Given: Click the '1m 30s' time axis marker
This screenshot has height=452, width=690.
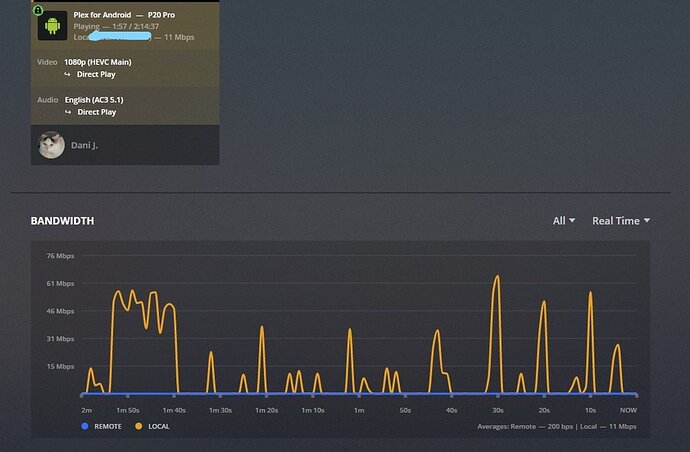Looking at the screenshot, I should pos(220,410).
